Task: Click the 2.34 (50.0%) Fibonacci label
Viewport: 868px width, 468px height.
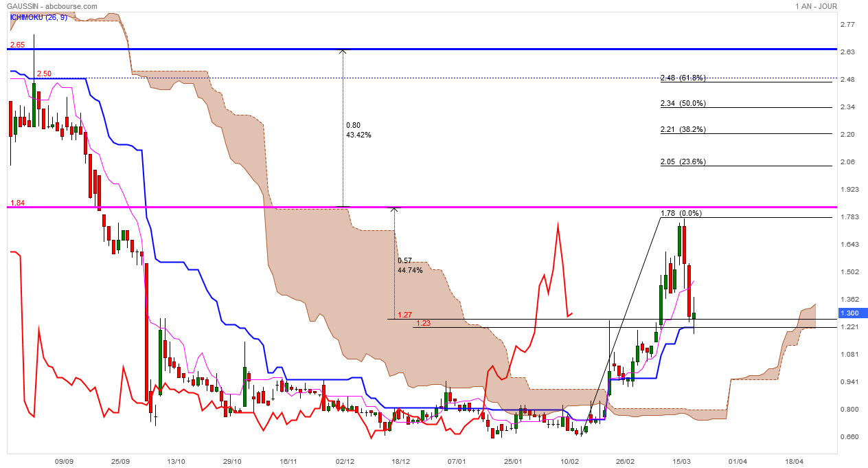Action: tap(683, 104)
